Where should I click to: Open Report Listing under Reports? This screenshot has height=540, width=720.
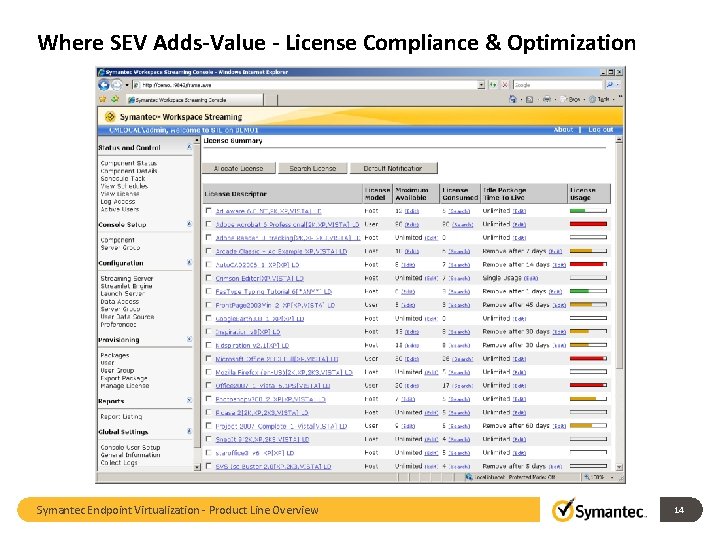tap(121, 416)
